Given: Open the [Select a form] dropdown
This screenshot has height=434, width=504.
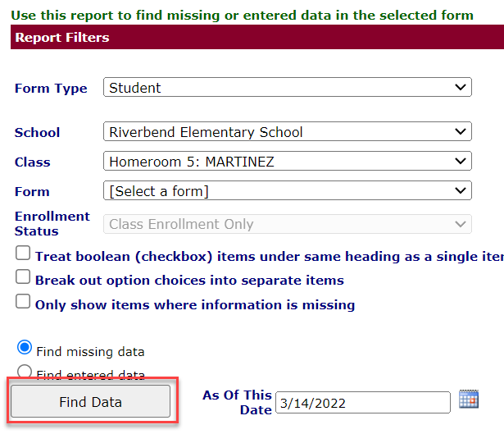Looking at the screenshot, I should (x=288, y=190).
